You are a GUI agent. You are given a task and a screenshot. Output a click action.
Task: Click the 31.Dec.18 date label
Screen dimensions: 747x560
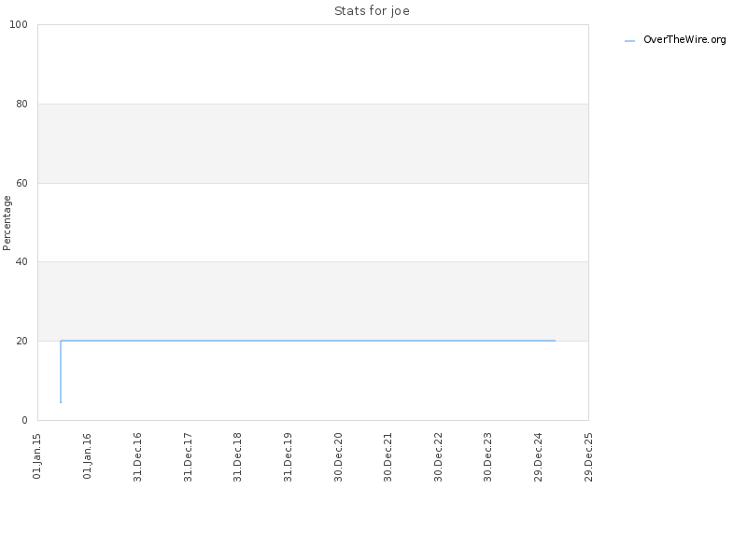click(238, 457)
